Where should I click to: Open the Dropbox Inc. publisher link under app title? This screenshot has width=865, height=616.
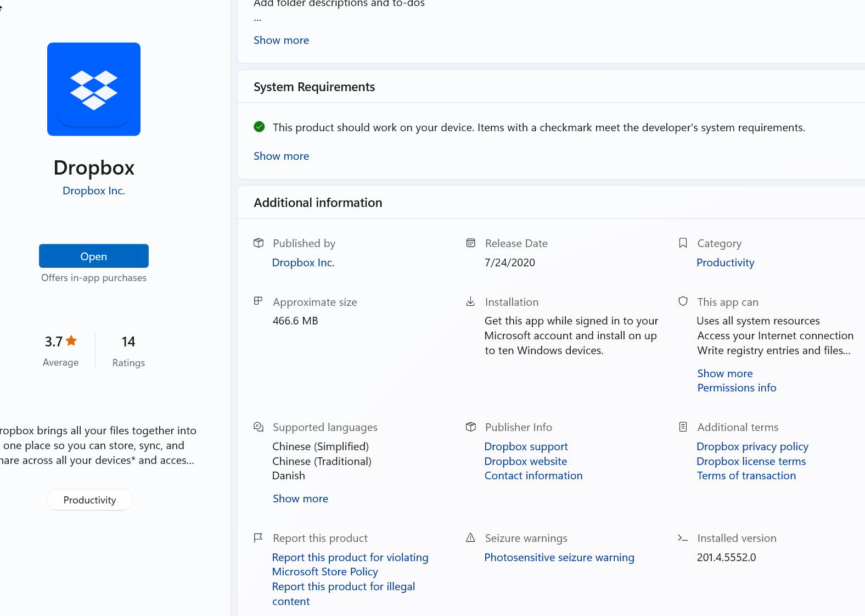coord(94,191)
